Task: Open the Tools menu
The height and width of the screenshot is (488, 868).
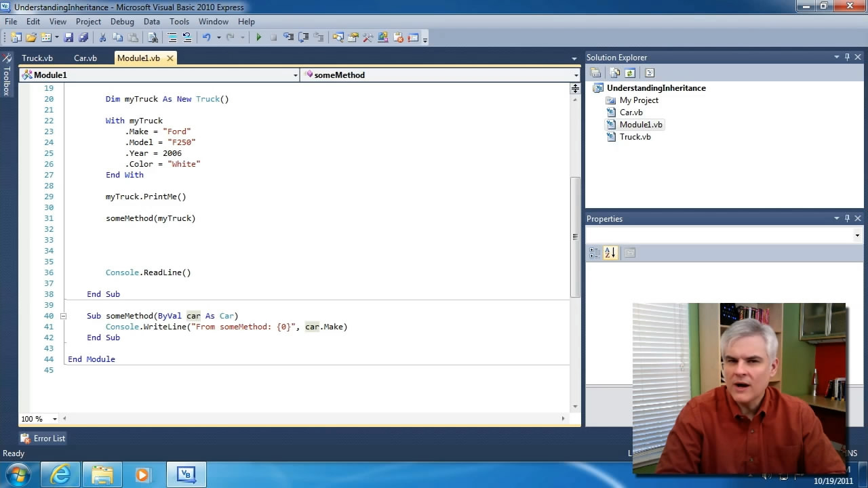Action: pos(179,22)
